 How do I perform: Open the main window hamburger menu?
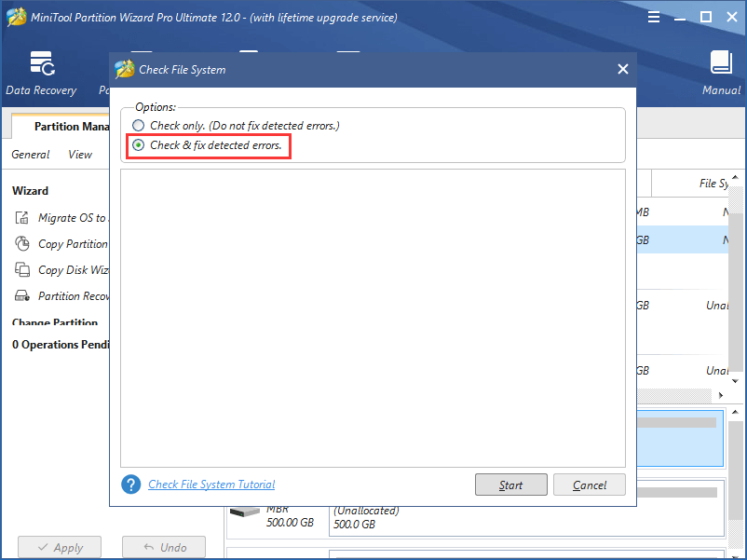point(654,18)
